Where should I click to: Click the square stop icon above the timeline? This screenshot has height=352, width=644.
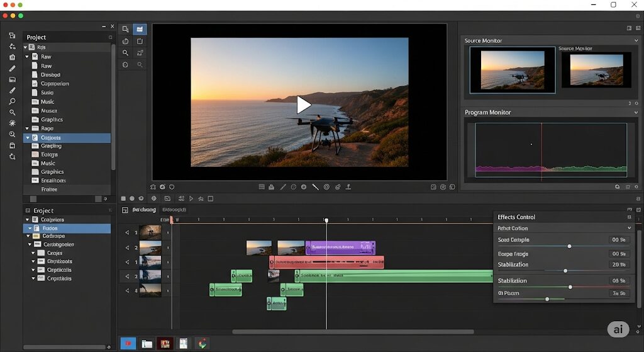coord(123,198)
